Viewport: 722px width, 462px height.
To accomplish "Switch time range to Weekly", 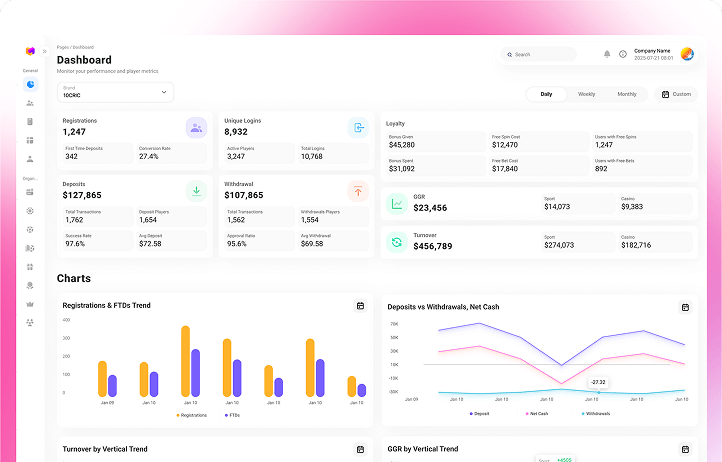I will pos(586,94).
